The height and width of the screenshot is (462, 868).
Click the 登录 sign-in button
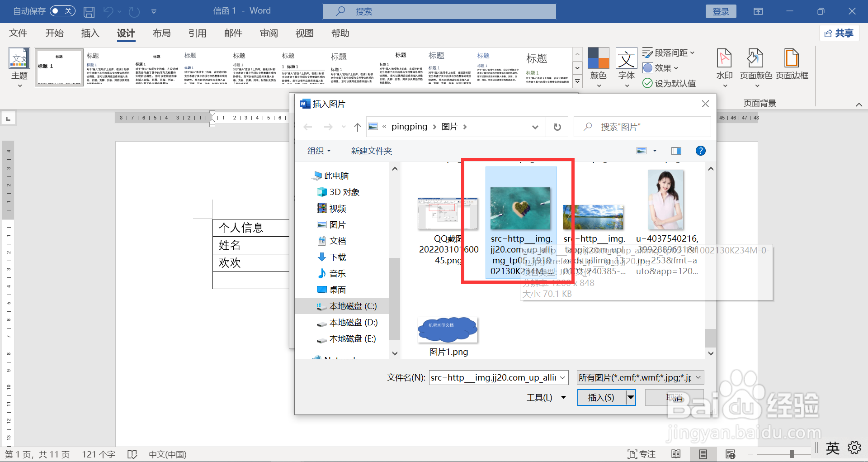721,11
